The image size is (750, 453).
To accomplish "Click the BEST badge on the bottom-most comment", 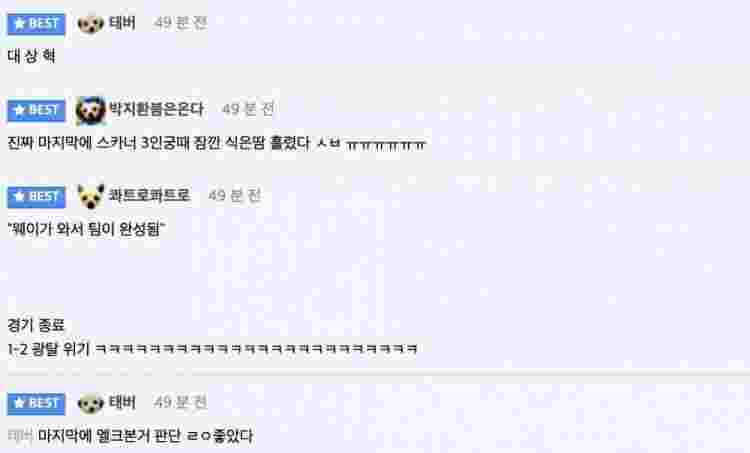I will point(36,403).
